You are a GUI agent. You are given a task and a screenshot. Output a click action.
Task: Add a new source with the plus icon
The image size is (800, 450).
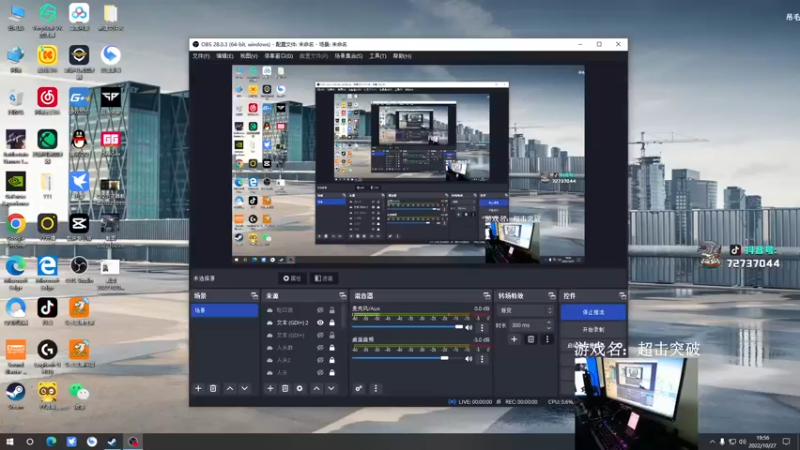(270, 388)
